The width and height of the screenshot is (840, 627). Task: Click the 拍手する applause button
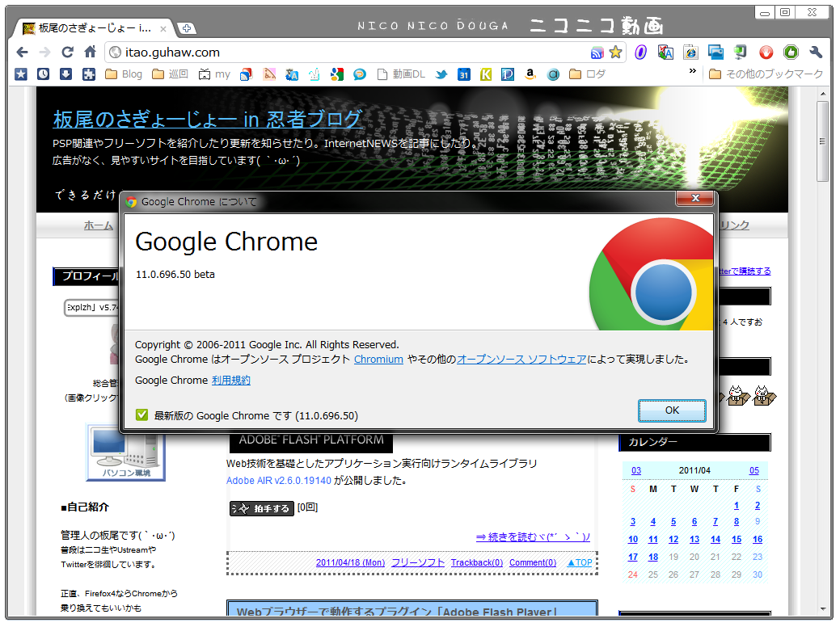point(262,508)
